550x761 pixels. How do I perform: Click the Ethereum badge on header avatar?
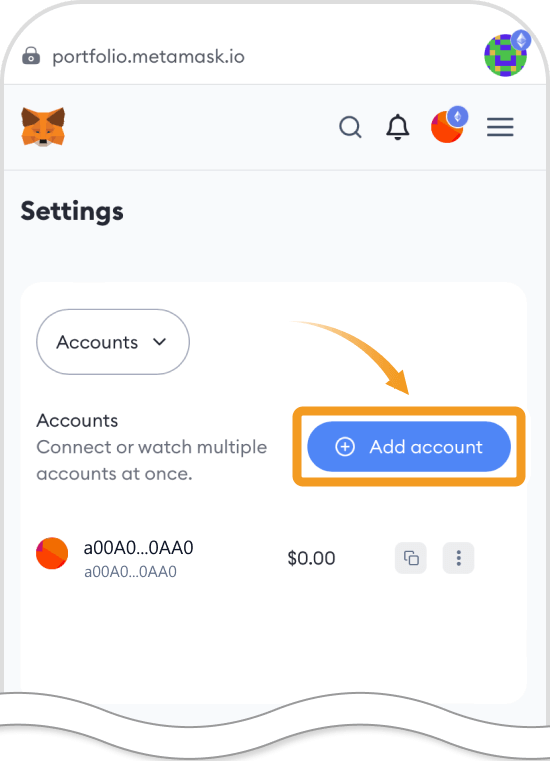[457, 116]
